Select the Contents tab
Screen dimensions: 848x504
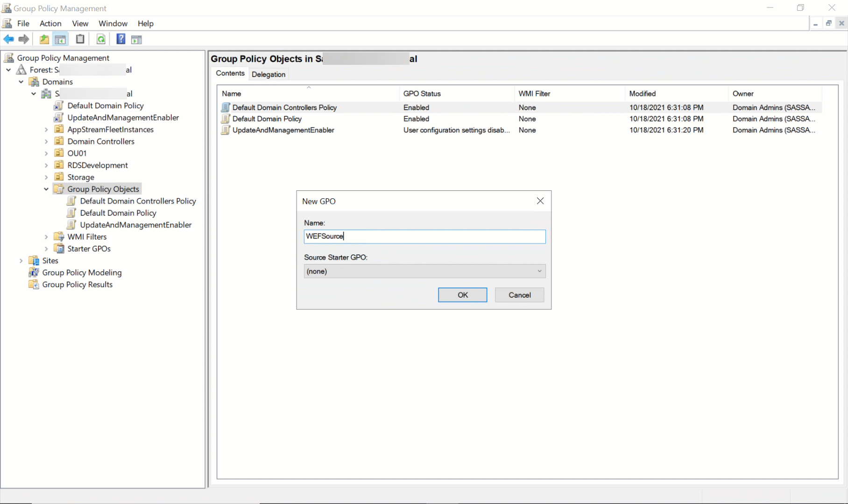pos(230,73)
